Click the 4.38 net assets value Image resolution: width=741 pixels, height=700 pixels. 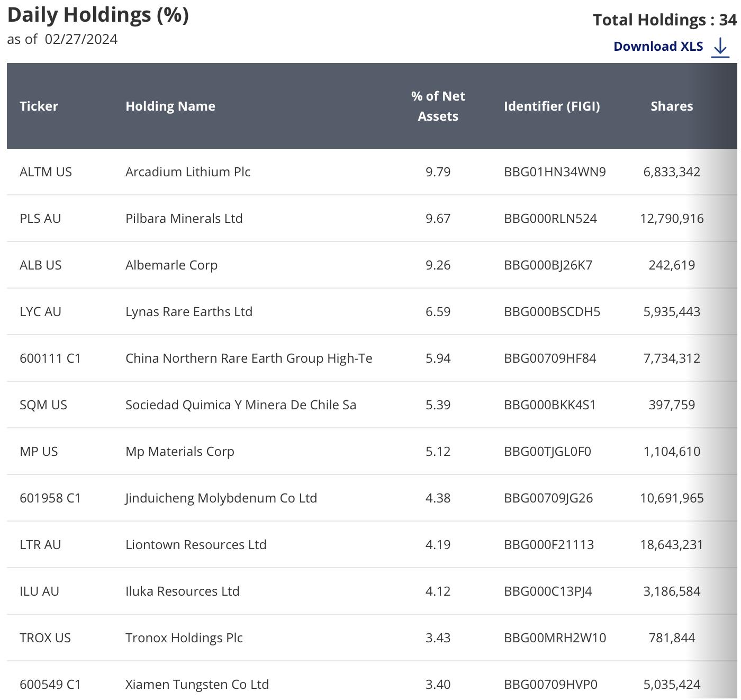pyautogui.click(x=438, y=498)
